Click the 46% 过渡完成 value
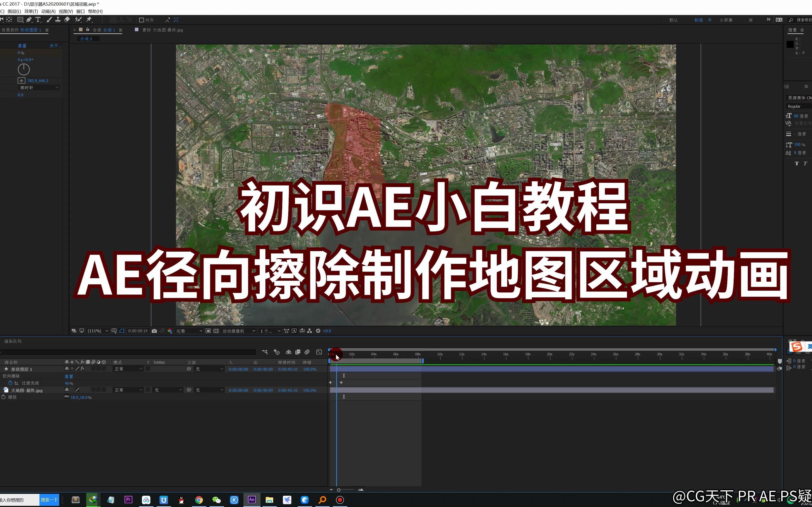The width and height of the screenshot is (812, 507). coord(68,383)
